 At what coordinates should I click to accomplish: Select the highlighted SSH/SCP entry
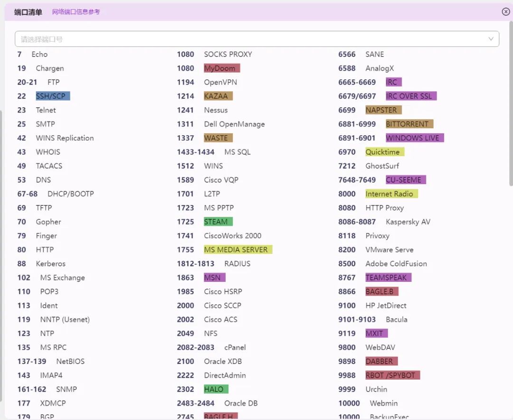(53, 96)
